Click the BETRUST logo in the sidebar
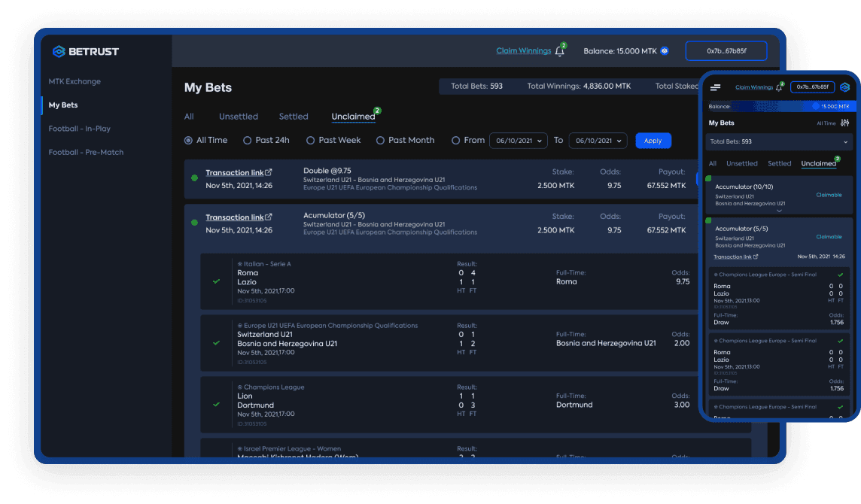Viewport: 861px width, 504px height. point(85,51)
